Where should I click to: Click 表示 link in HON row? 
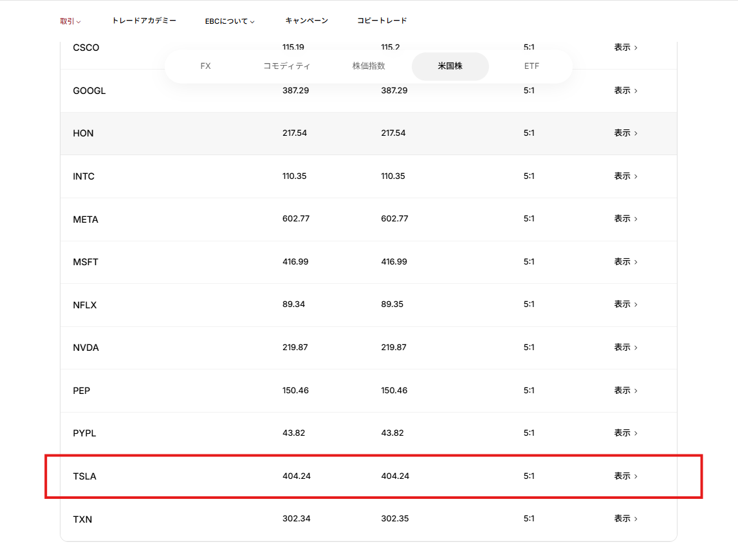tap(625, 133)
